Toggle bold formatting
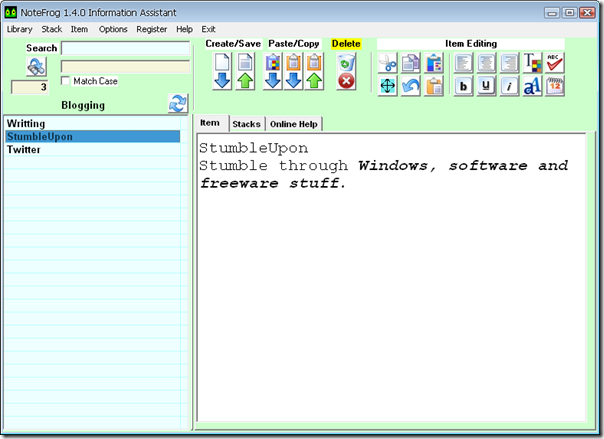Image resolution: width=604 pixels, height=439 pixels. point(463,86)
